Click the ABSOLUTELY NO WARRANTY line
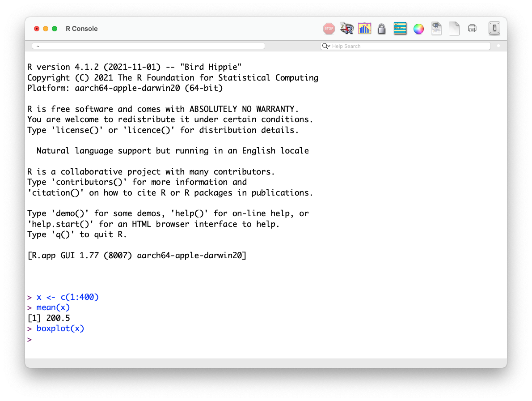The image size is (532, 401). (163, 109)
